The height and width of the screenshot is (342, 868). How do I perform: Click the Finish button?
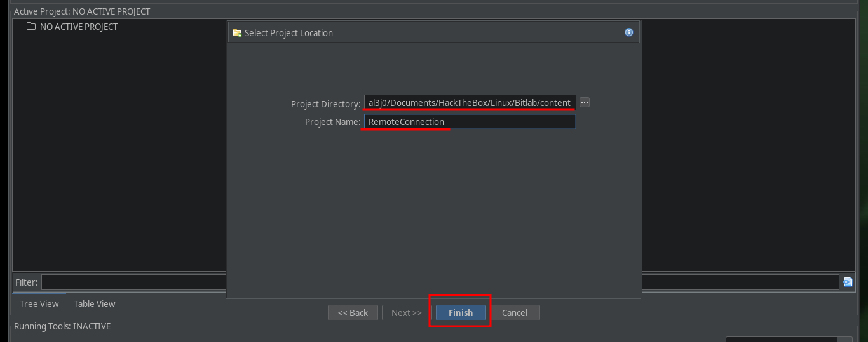[461, 313]
